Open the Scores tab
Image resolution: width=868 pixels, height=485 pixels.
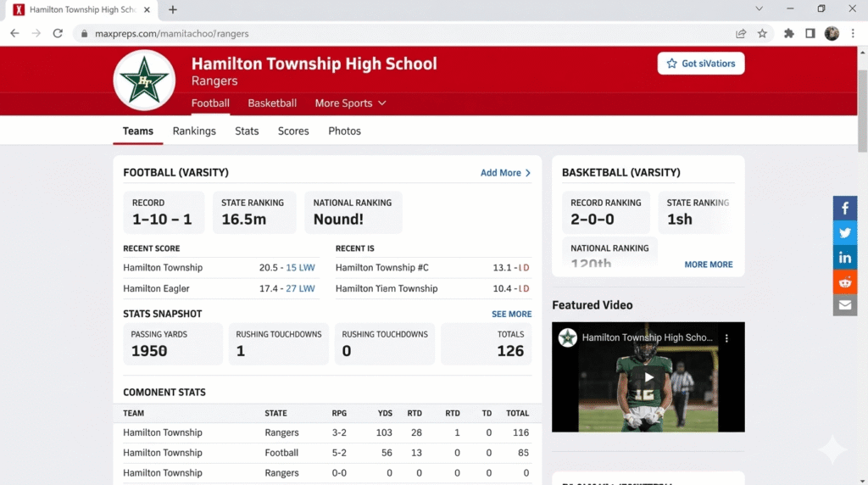coord(293,131)
